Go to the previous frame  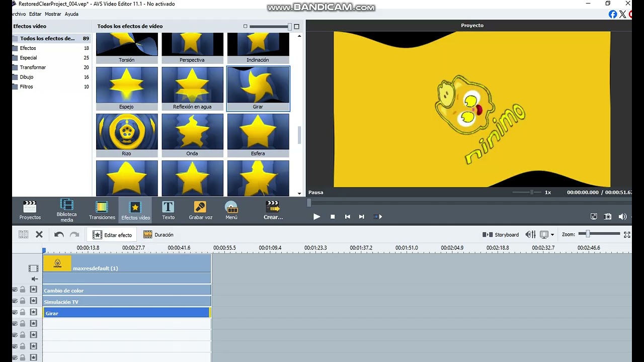(x=347, y=217)
